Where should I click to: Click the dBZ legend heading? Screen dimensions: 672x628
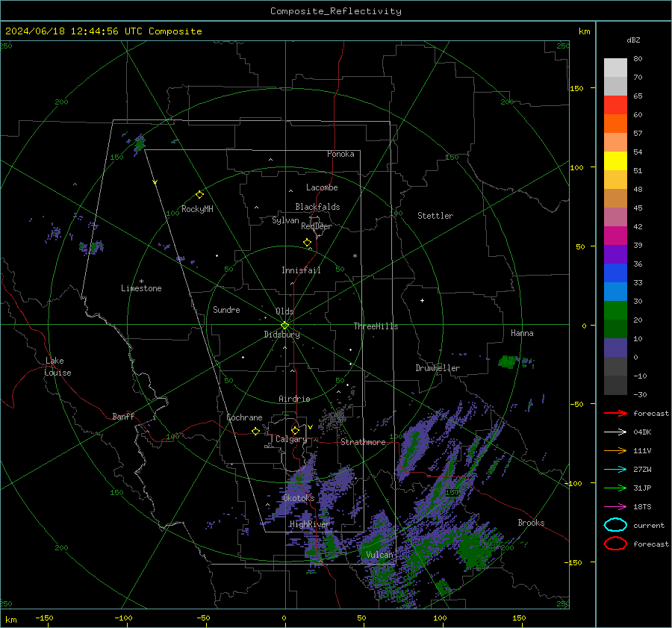tap(633, 40)
